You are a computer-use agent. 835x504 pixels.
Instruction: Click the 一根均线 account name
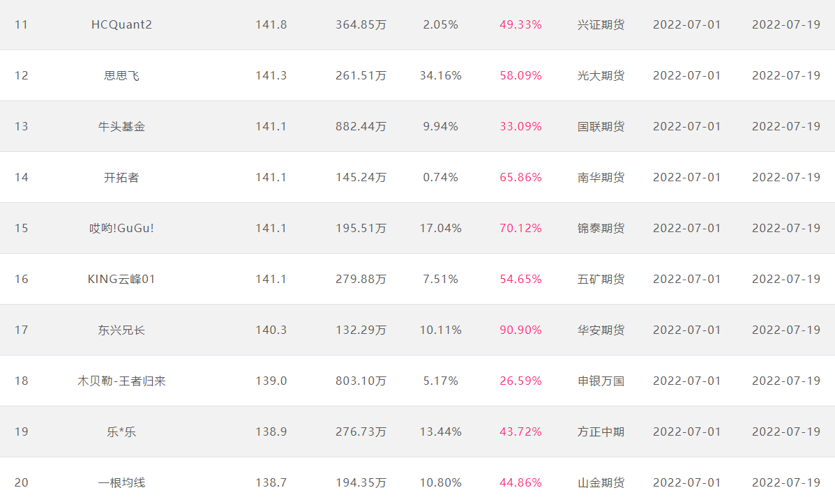[121, 482]
